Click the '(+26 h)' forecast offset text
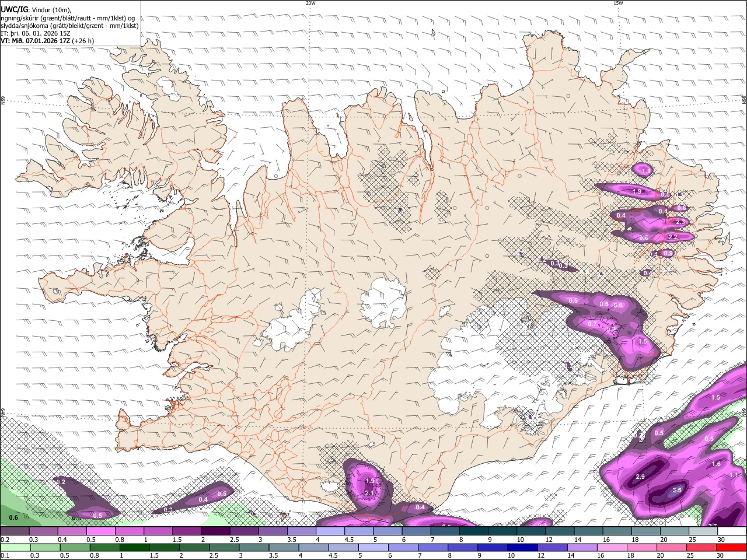The image size is (747, 560). (83, 41)
